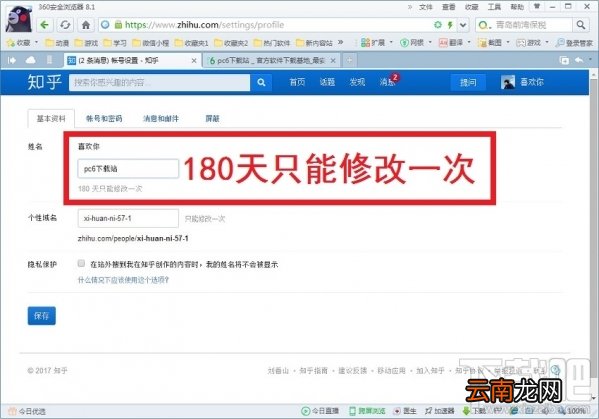This screenshot has height=419, width=599.
Task: Open the 网银 online banking icon
Action: click(x=404, y=42)
